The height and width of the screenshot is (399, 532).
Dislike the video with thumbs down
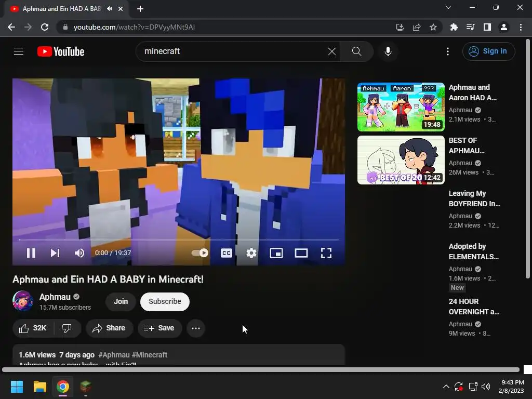(67, 328)
